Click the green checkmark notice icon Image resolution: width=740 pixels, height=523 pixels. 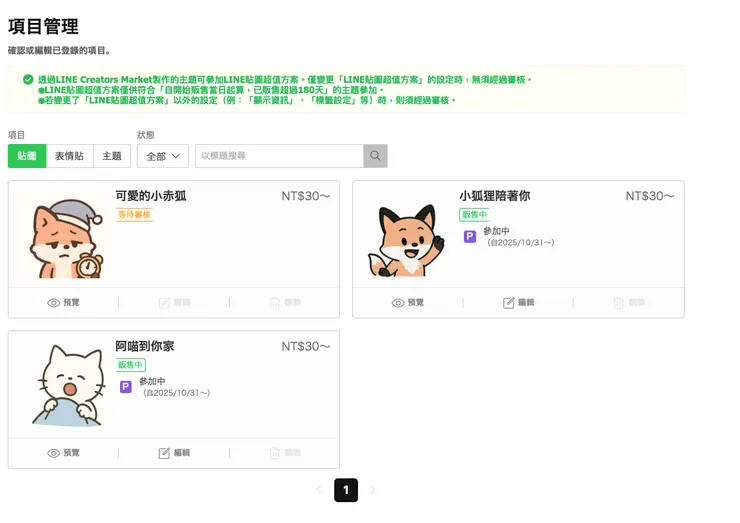tap(28, 79)
